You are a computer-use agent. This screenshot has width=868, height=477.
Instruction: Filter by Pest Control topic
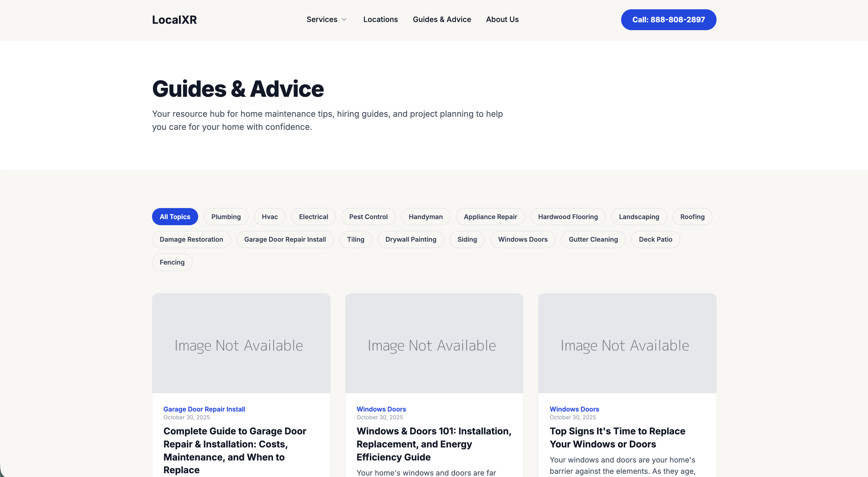pos(368,216)
